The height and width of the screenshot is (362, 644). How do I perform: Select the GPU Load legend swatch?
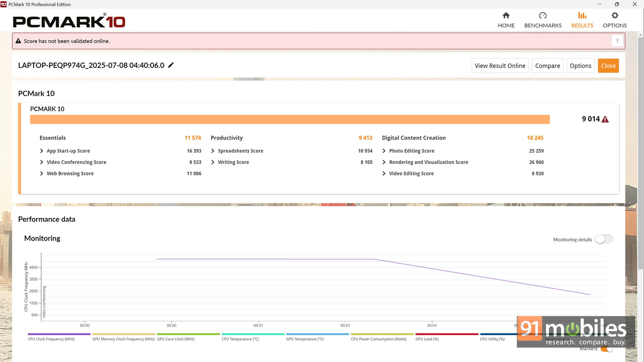point(447,334)
